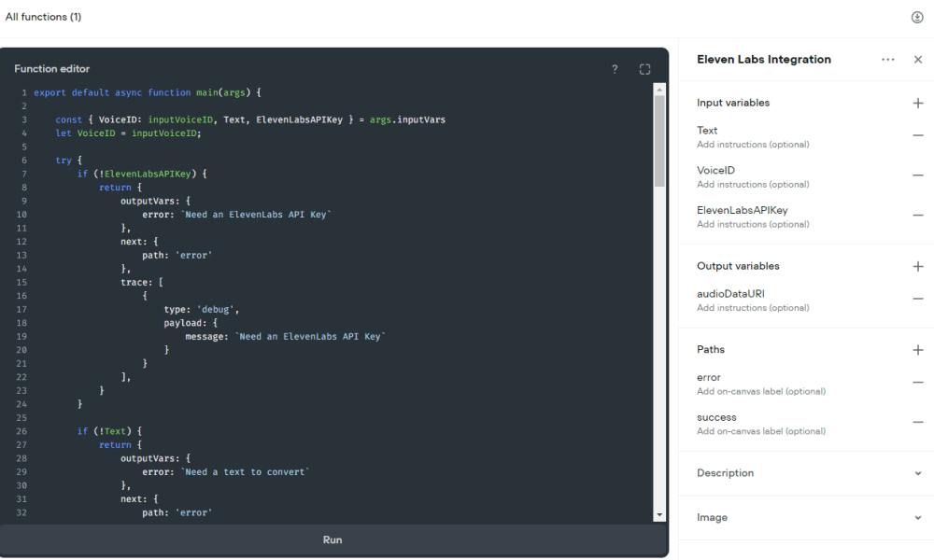The image size is (934, 560).
Task: Select the ElevenLabsAPIKey variable name
Action: (743, 210)
